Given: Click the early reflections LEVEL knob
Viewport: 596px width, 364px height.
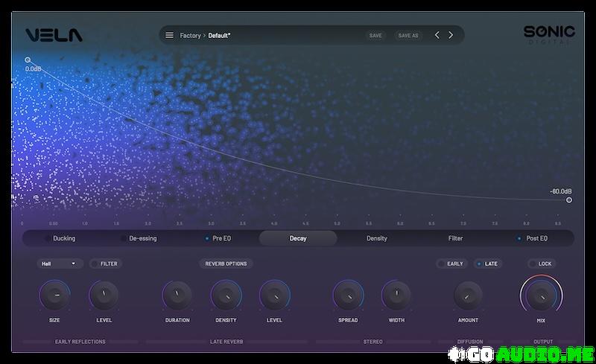Looking at the screenshot, I should (104, 296).
